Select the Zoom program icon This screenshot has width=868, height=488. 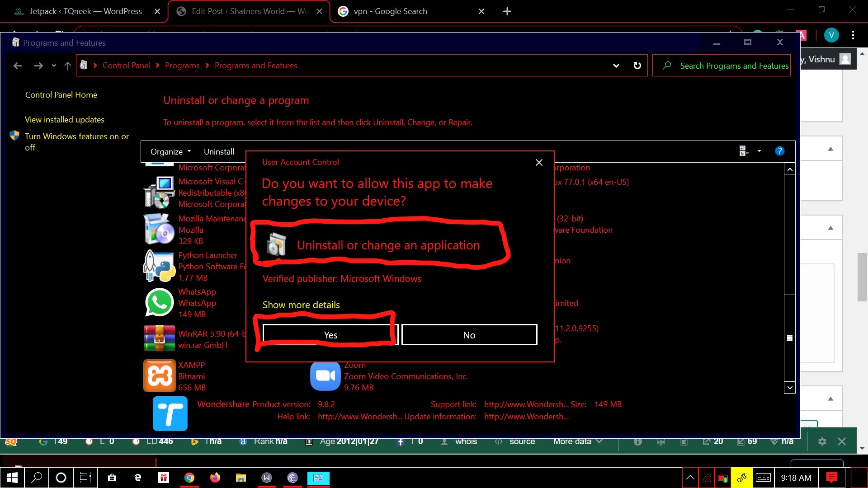(x=325, y=375)
